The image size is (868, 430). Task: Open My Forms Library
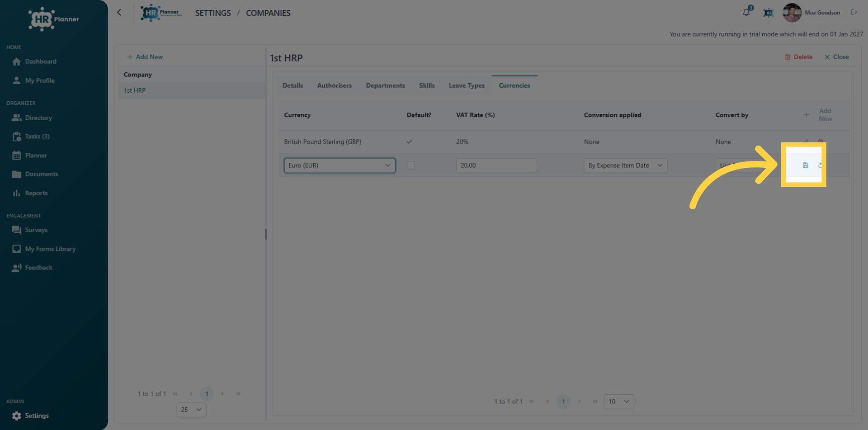tap(50, 249)
